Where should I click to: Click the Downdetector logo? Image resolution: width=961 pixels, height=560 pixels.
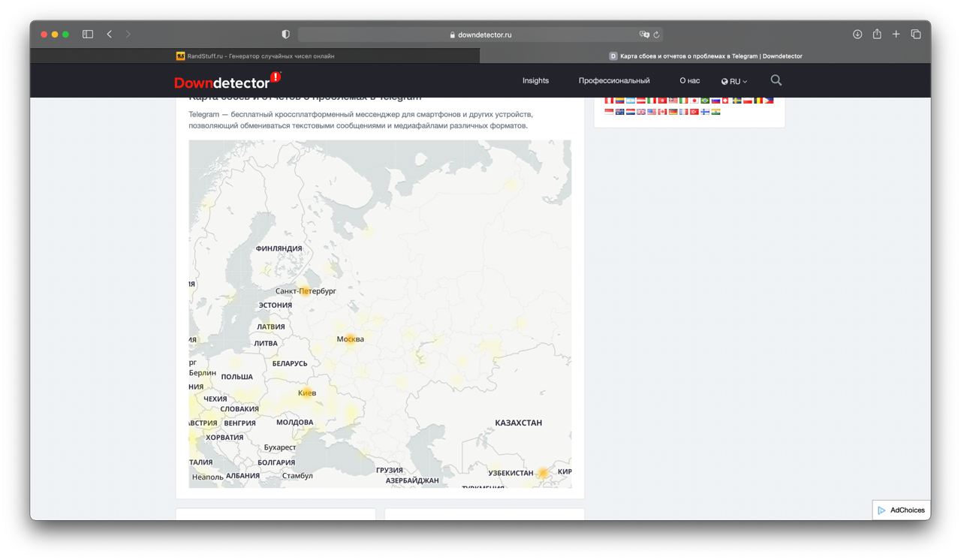pyautogui.click(x=228, y=80)
